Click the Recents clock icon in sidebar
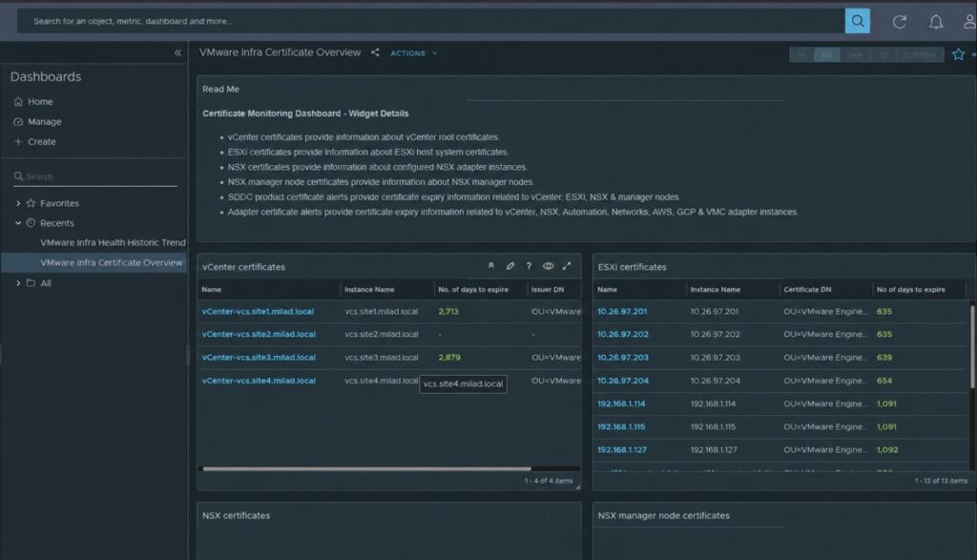This screenshot has height=560, width=977. pyautogui.click(x=31, y=223)
